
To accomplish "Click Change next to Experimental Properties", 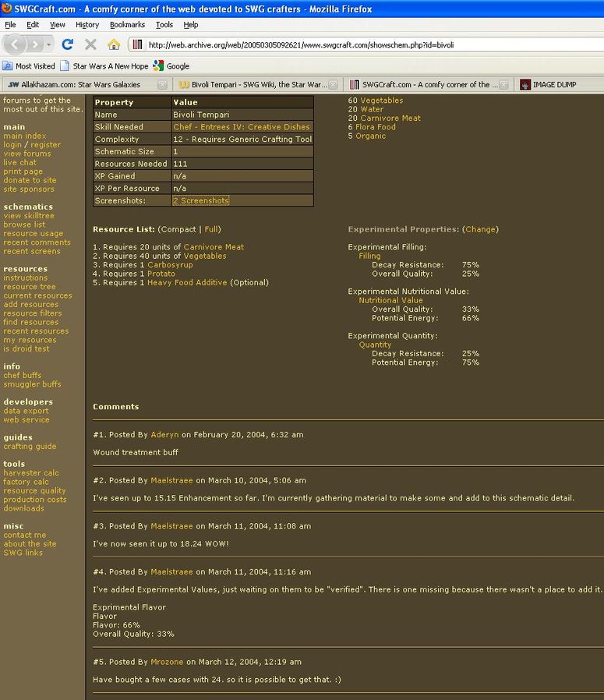I will pyautogui.click(x=480, y=229).
